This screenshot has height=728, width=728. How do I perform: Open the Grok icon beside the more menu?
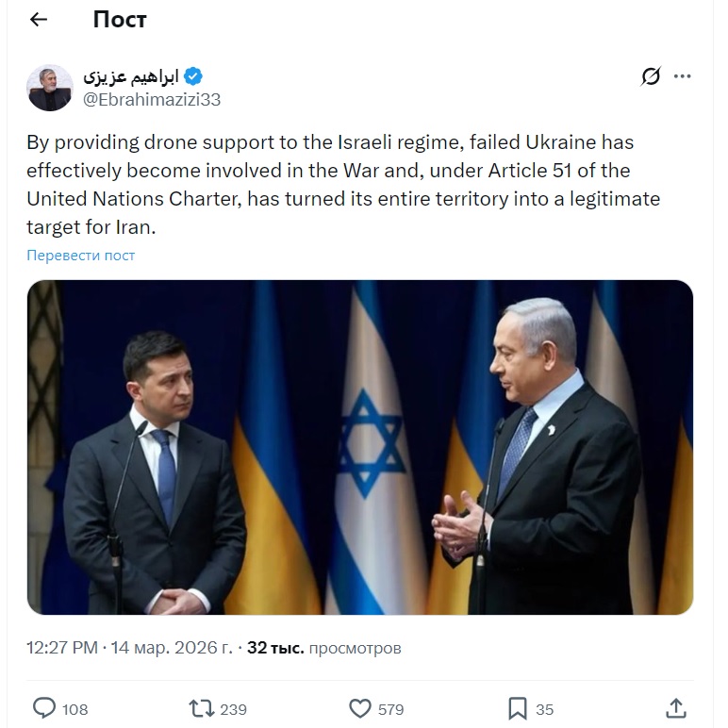651,76
